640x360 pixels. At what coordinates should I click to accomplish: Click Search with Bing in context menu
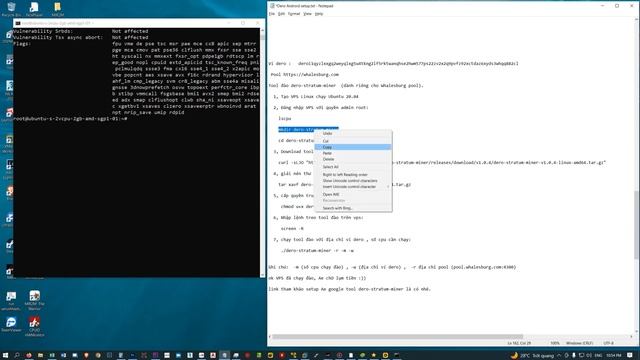(x=353, y=208)
